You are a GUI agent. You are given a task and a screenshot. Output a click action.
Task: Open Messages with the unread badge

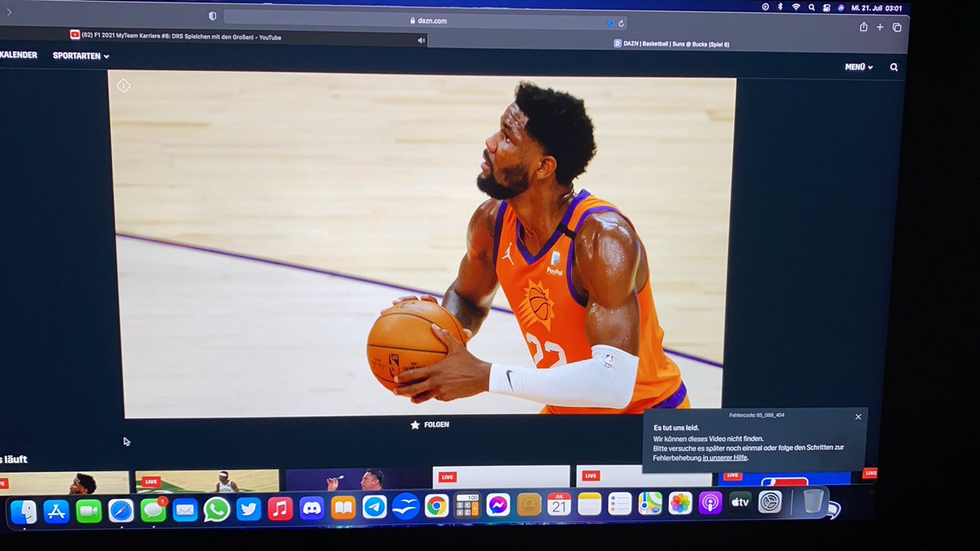click(153, 510)
